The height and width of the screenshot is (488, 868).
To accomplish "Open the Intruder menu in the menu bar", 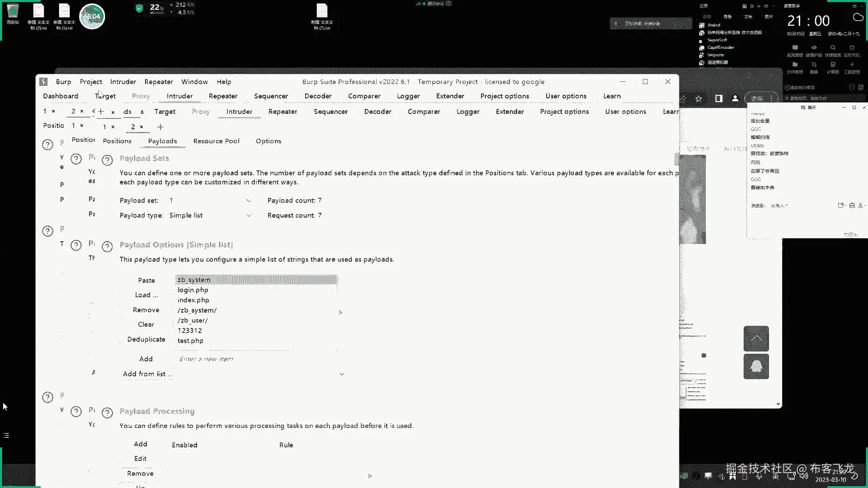I will point(123,82).
